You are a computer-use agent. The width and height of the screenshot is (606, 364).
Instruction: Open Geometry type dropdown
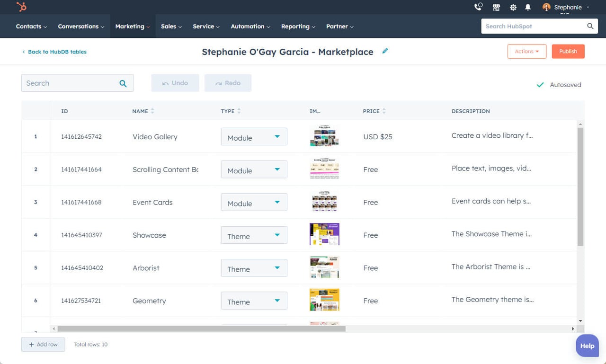point(254,301)
